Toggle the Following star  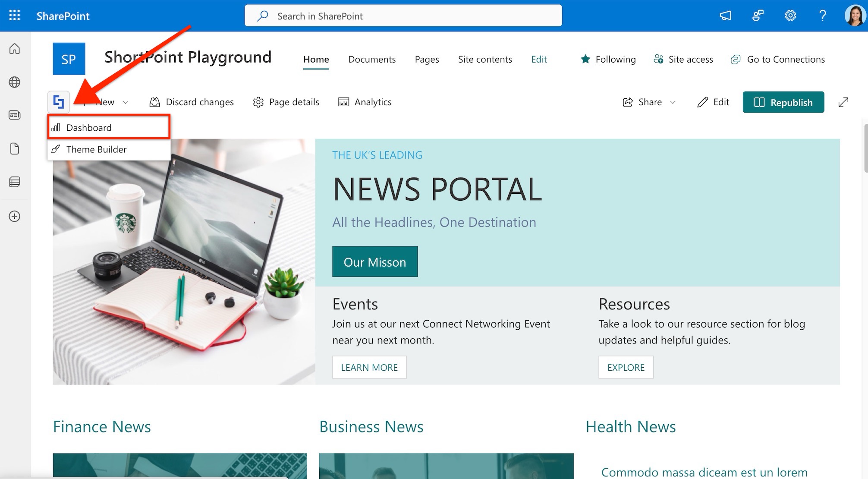(585, 59)
